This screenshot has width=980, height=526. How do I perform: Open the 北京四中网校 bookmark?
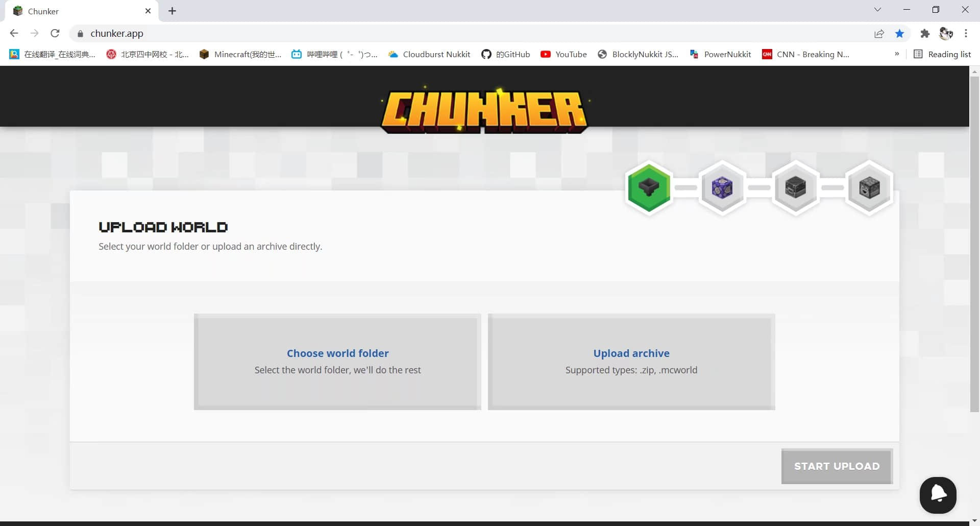(x=148, y=54)
